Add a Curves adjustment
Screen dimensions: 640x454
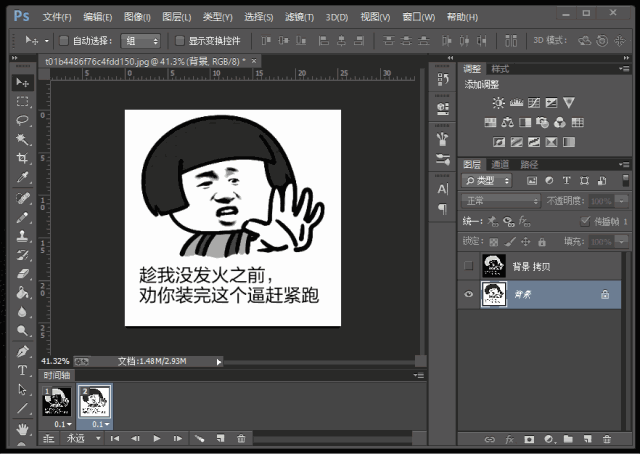(534, 102)
